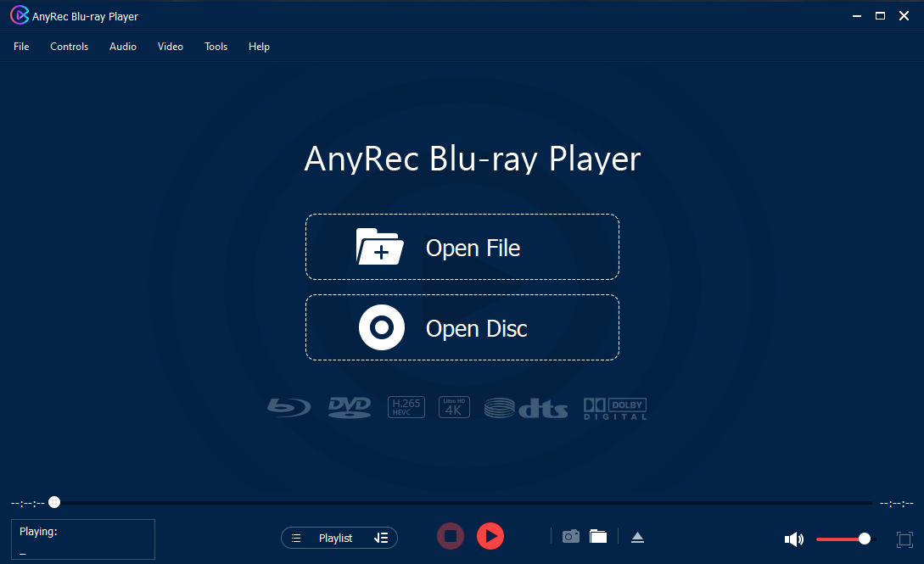Open the Audio menu
Viewport: 924px width, 564px height.
coord(122,47)
